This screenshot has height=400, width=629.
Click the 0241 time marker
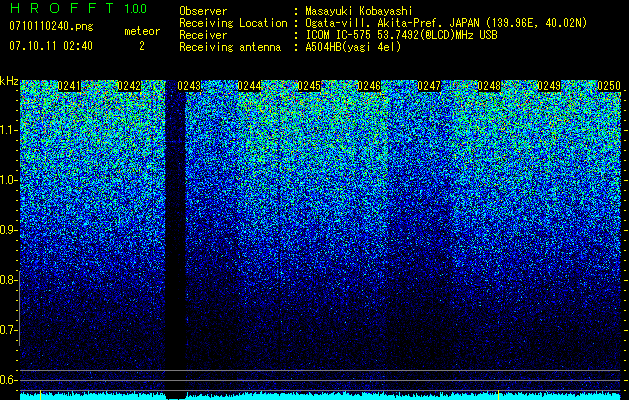pyautogui.click(x=69, y=86)
